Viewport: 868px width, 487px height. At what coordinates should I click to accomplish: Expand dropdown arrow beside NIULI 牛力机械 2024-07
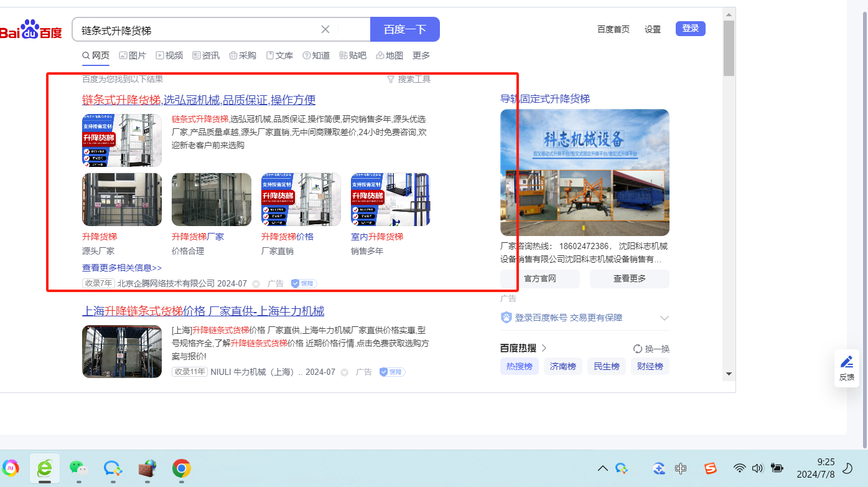tap(344, 372)
